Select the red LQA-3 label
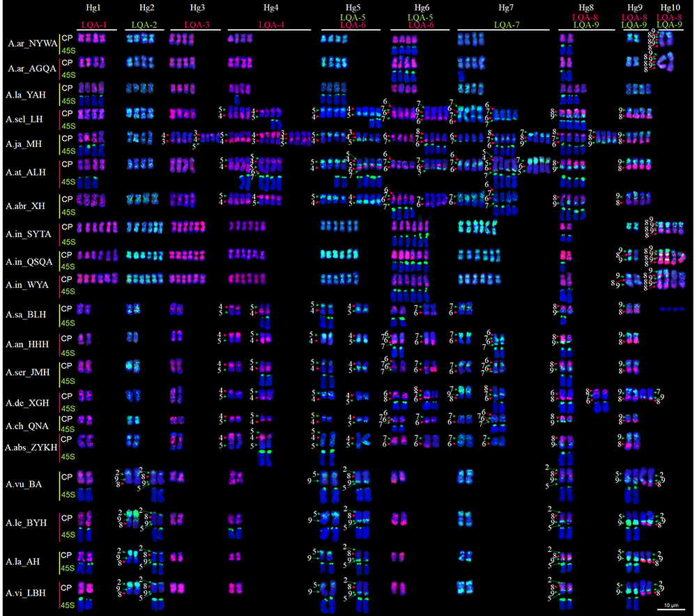697x616 pixels. [x=197, y=25]
